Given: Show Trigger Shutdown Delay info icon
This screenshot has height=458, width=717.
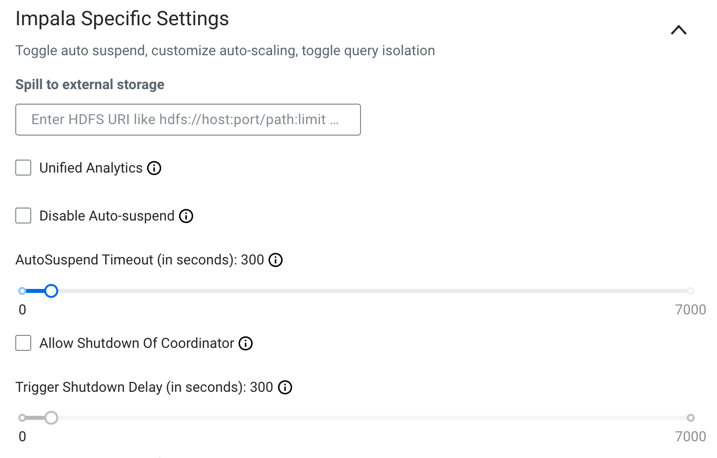Looking at the screenshot, I should 285,387.
